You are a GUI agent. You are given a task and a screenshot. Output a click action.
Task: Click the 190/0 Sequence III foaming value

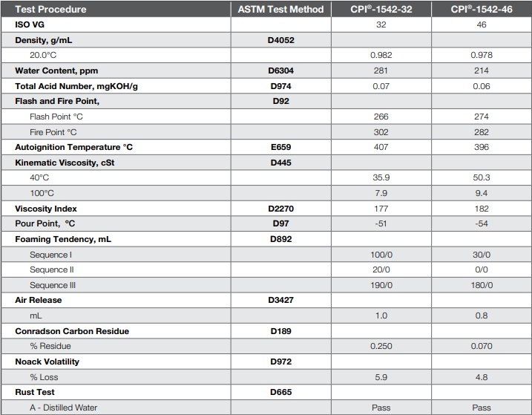pyautogui.click(x=382, y=285)
